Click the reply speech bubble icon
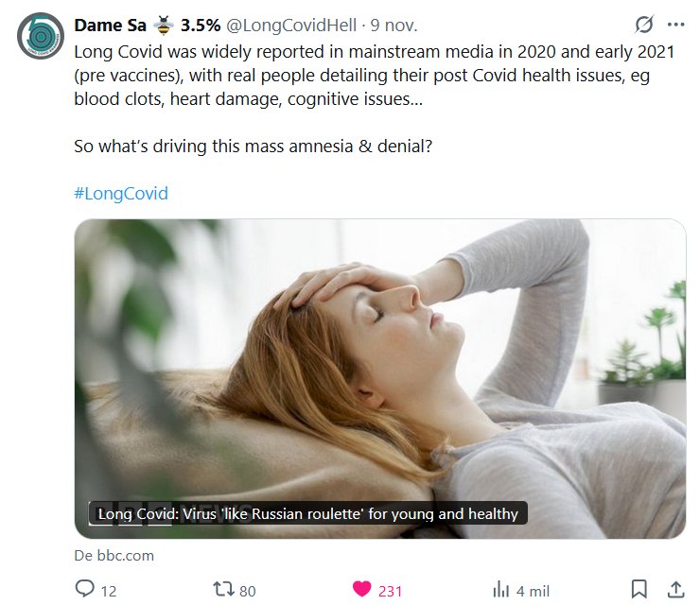The image size is (700, 605). (85, 590)
